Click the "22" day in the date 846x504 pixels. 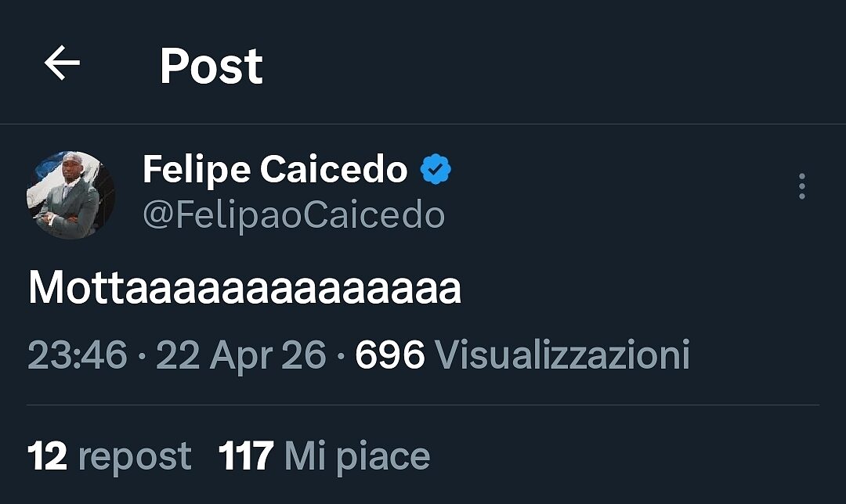click(178, 356)
